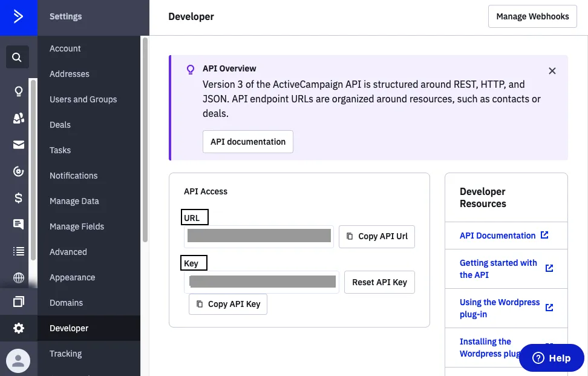Screen dimensions: 588x376
Task: Click the URL label
Action: (x=192, y=218)
